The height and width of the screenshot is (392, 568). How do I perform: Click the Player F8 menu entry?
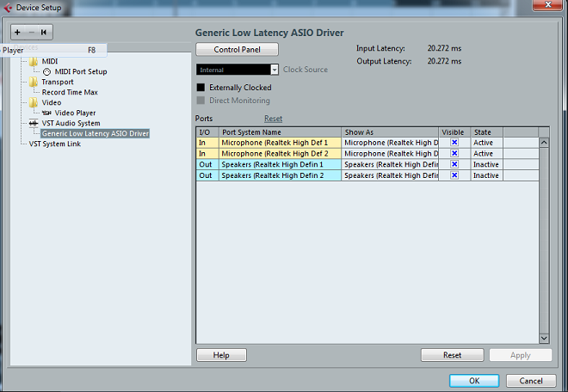(53, 50)
